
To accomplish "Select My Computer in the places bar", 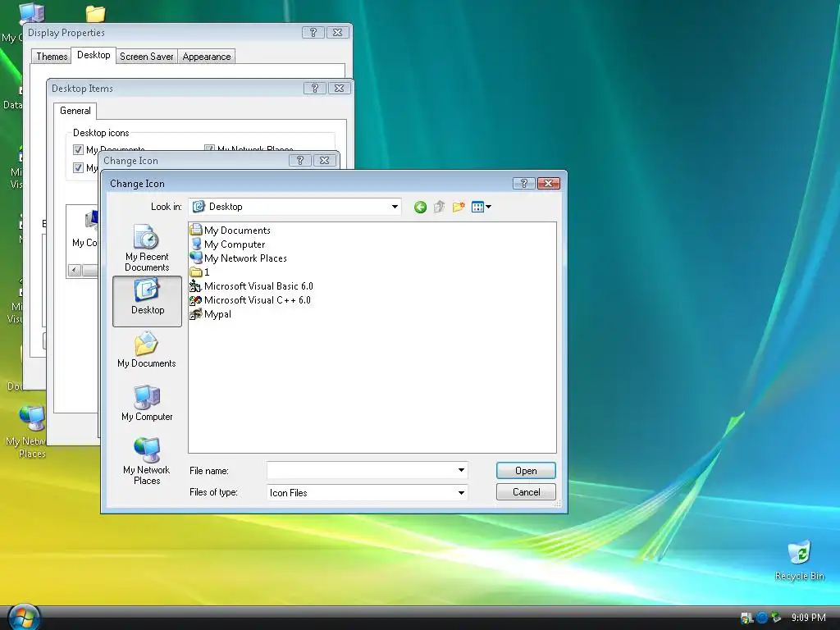I will [x=147, y=403].
